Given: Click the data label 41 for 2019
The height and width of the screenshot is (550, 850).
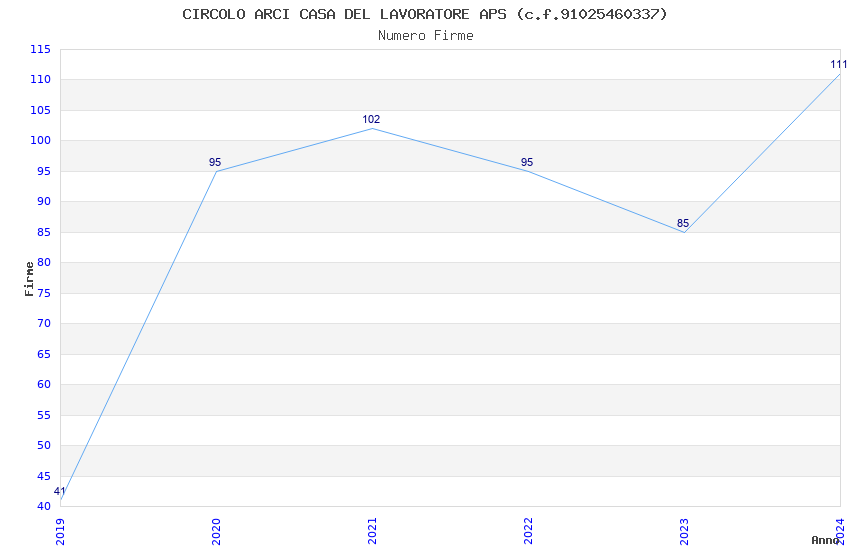Looking at the screenshot, I should pos(59,491).
